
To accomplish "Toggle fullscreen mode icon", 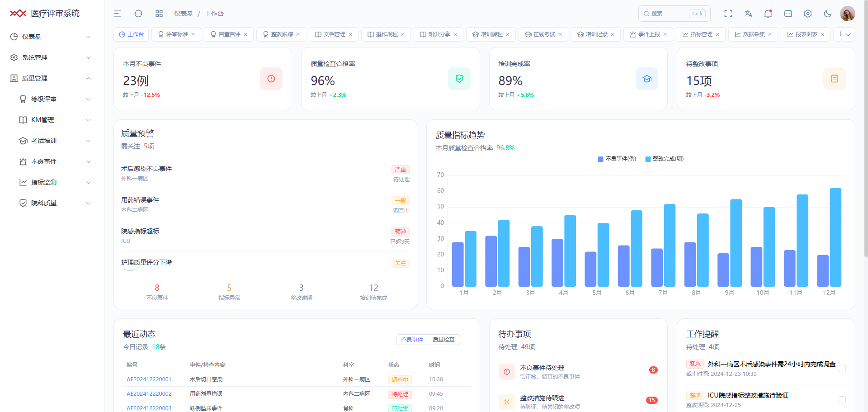I will (728, 14).
